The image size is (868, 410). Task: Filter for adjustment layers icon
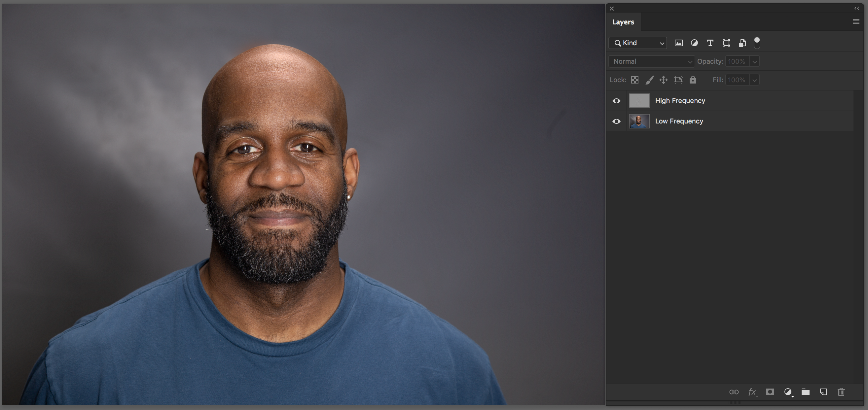(x=694, y=43)
